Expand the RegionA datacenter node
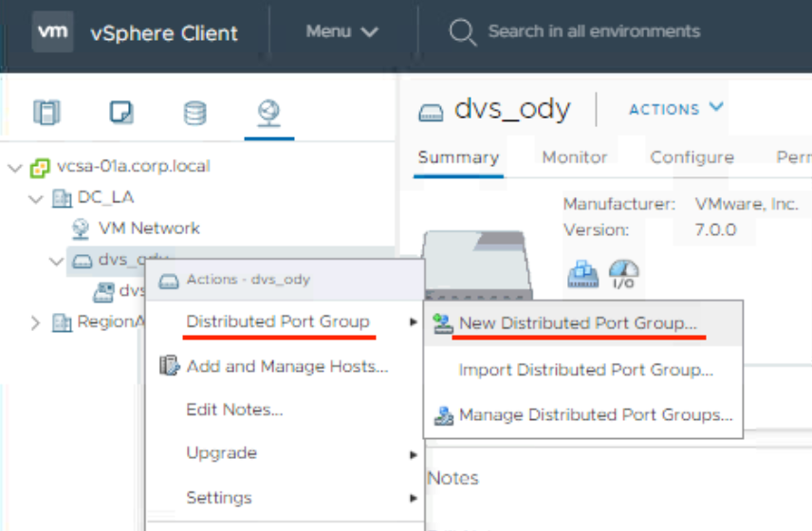Image resolution: width=812 pixels, height=531 pixels. click(x=35, y=323)
